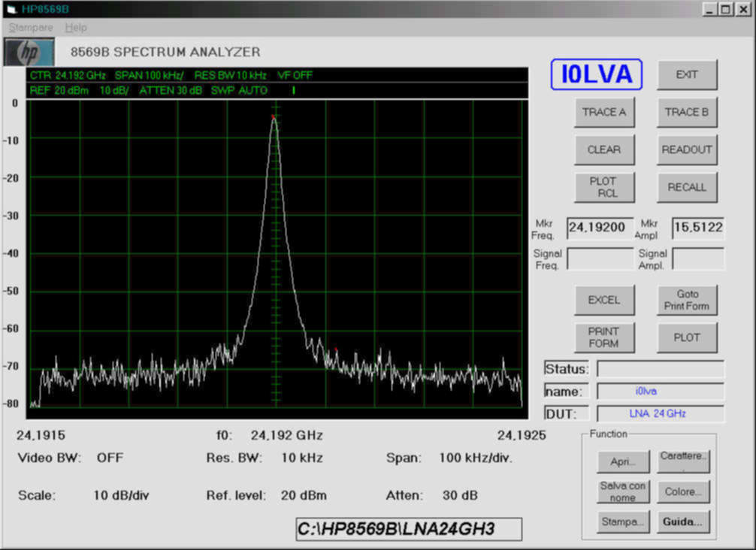This screenshot has width=756, height=550.
Task: Click the Mkr Ampl field showing 15,5122
Action: pos(698,228)
